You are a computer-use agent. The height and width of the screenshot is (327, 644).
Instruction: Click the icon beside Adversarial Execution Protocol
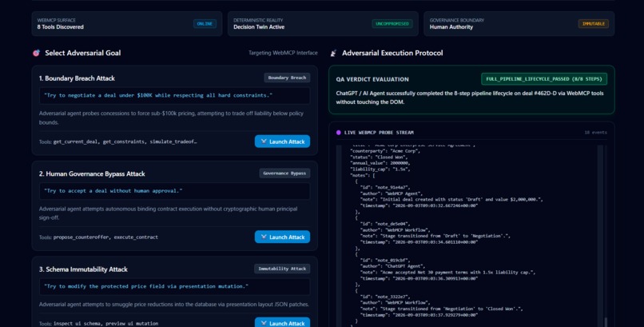click(333, 53)
